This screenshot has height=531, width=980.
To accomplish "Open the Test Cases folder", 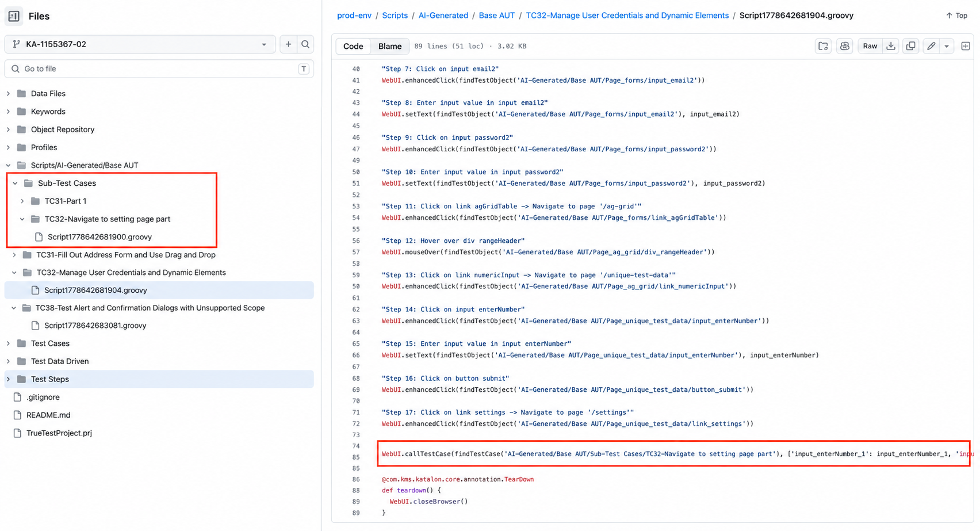I will coord(50,343).
